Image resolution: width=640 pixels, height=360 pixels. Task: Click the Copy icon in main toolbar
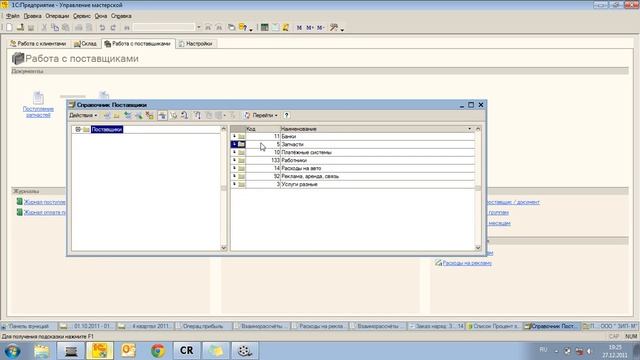pos(55,27)
